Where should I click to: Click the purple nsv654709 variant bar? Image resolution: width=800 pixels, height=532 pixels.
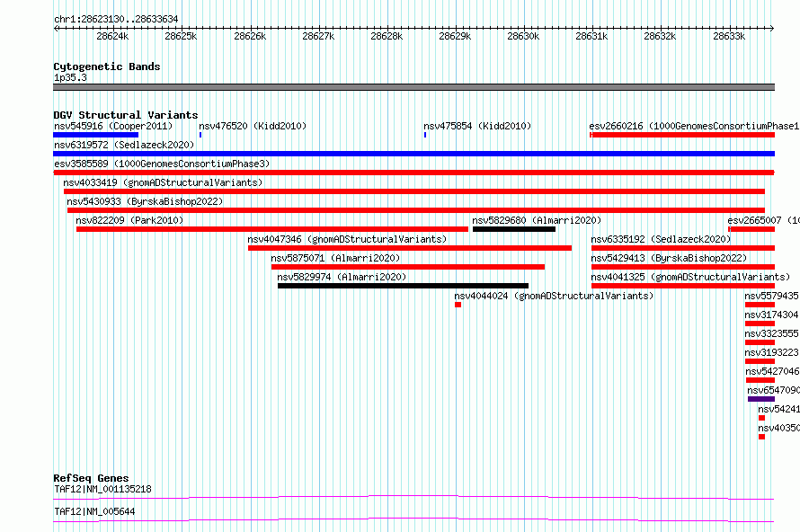[761, 399]
